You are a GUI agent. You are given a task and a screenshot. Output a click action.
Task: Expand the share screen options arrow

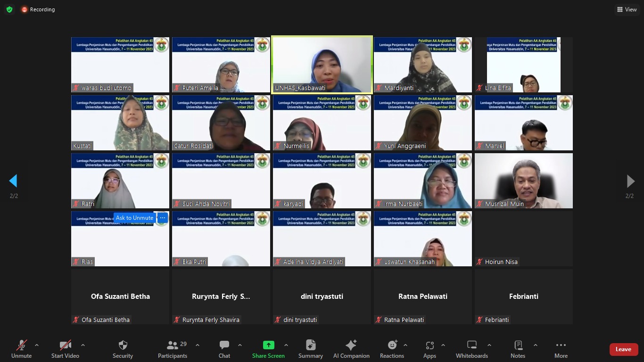[x=286, y=345]
